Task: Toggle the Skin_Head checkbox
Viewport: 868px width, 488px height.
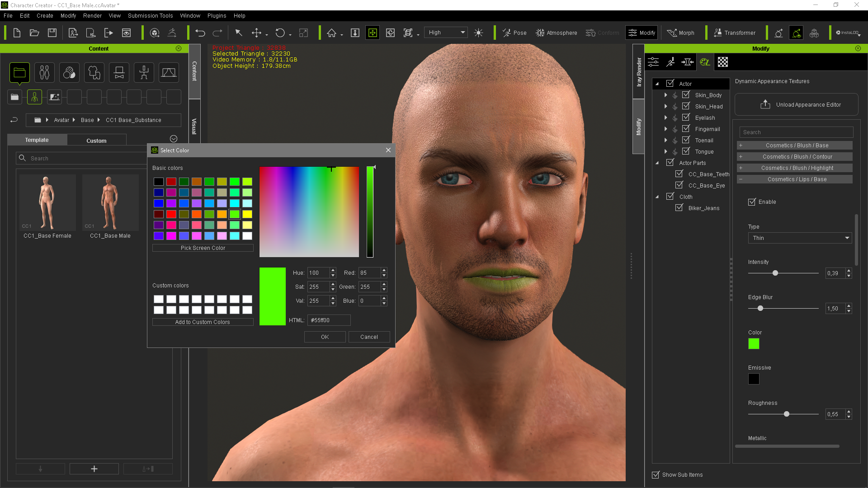Action: tap(686, 106)
